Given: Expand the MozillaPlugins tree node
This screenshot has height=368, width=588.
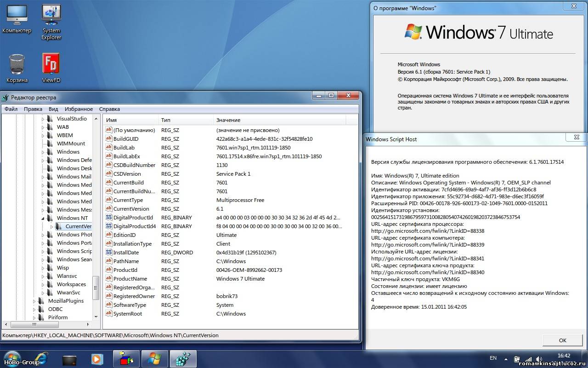Looking at the screenshot, I should point(34,301).
